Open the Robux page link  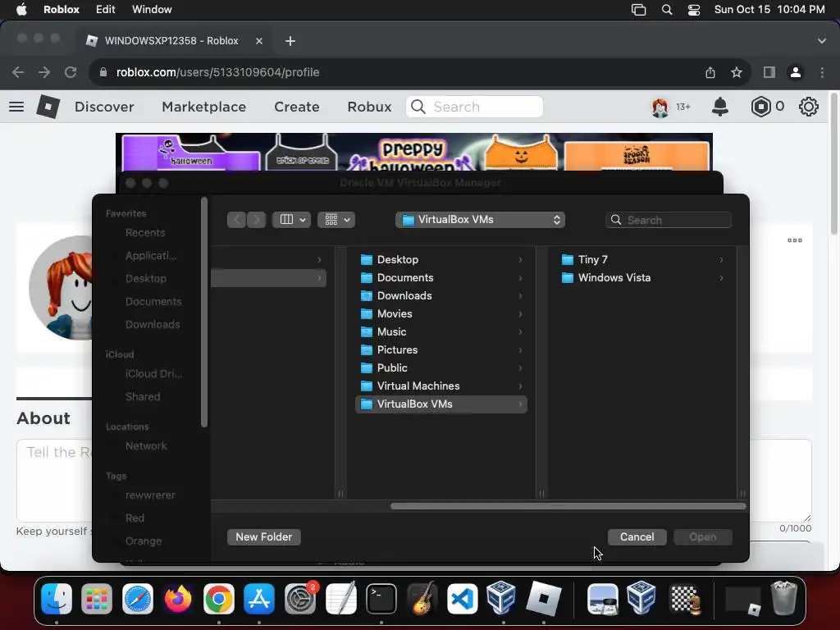click(x=370, y=107)
